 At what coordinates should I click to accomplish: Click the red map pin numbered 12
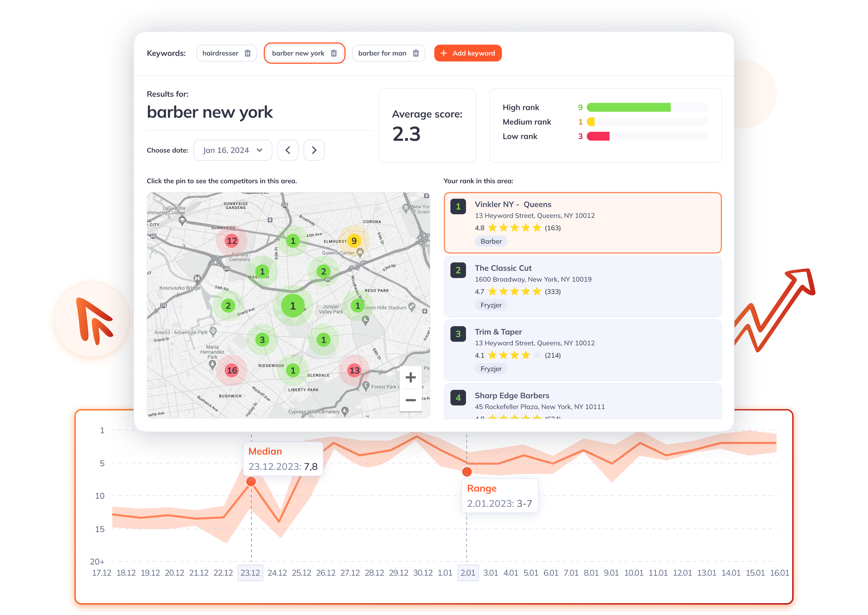pyautogui.click(x=232, y=241)
